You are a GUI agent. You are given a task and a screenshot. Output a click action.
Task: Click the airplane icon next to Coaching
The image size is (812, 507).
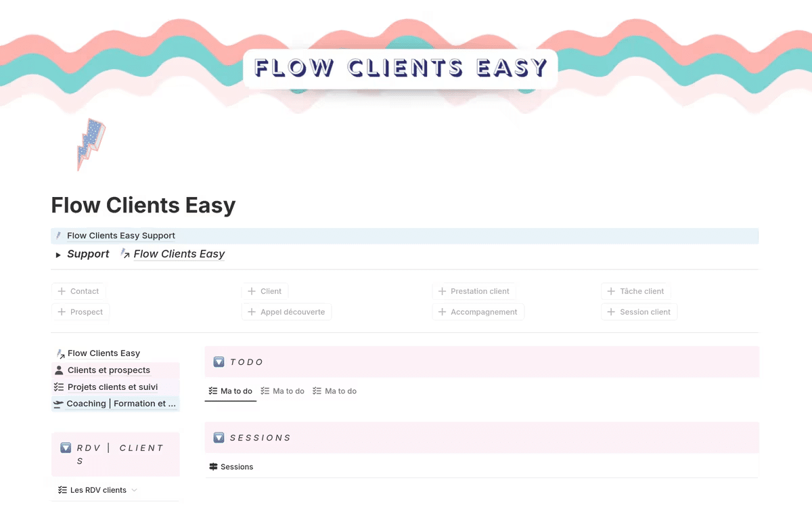coord(59,403)
